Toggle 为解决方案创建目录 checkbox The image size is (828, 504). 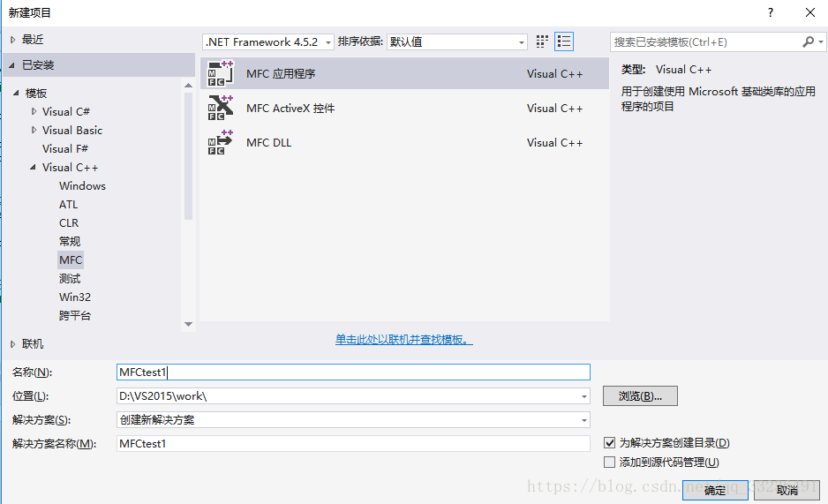pyautogui.click(x=609, y=443)
